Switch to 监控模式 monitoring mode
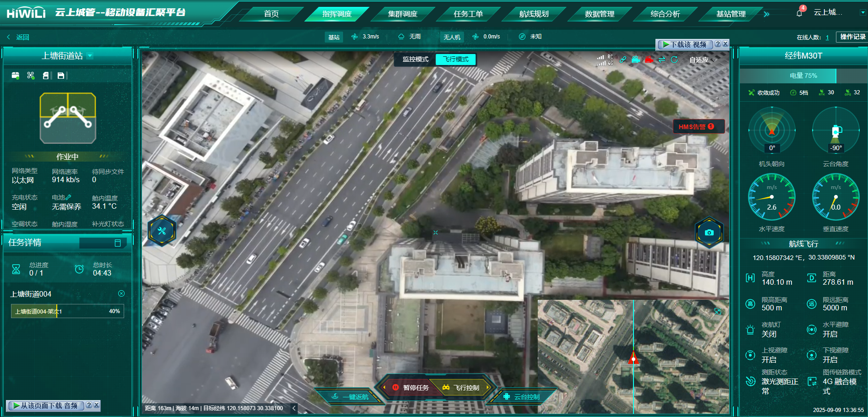Screen dimensions: 868x417 (415, 60)
